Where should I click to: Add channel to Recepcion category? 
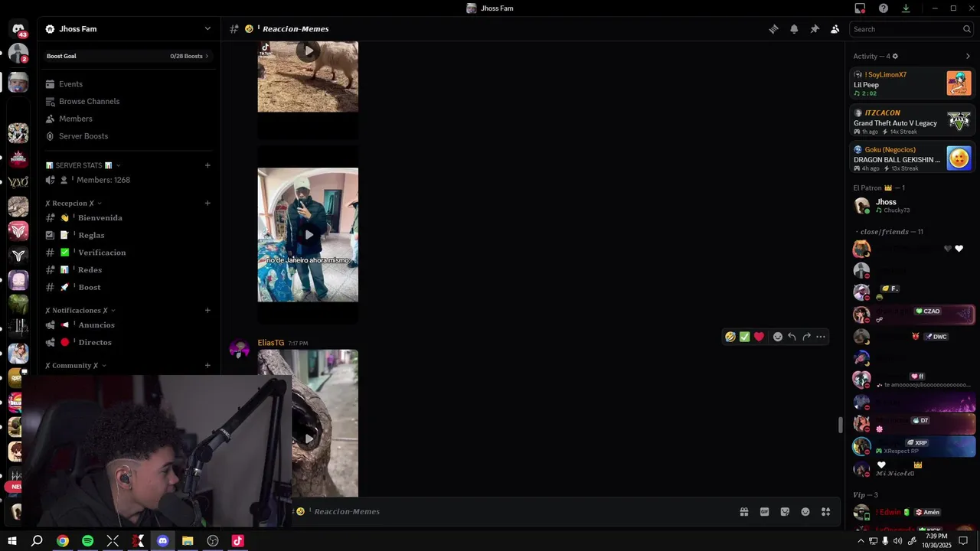(x=207, y=204)
